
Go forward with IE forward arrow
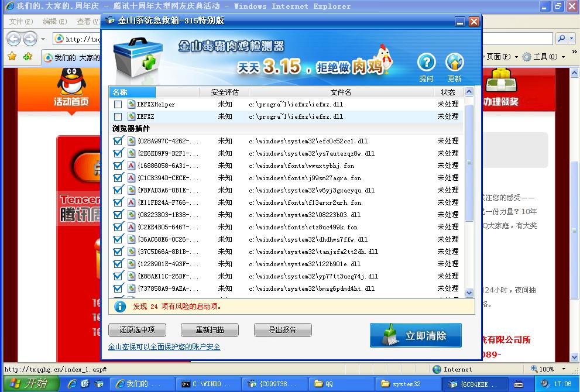pos(30,39)
